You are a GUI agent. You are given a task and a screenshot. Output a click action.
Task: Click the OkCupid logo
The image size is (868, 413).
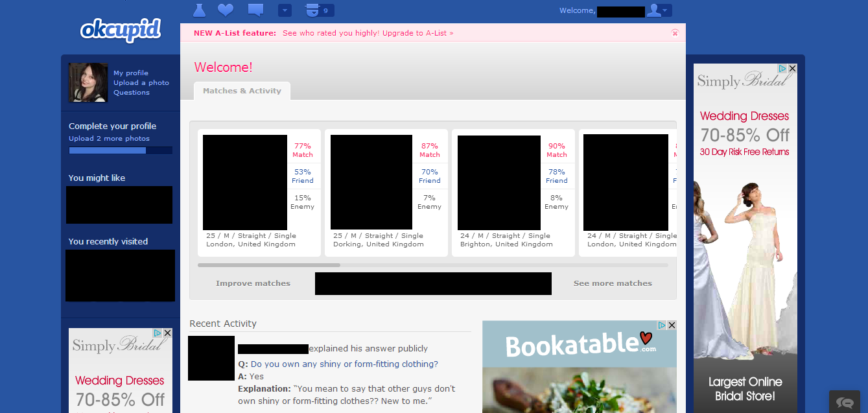pos(121,30)
